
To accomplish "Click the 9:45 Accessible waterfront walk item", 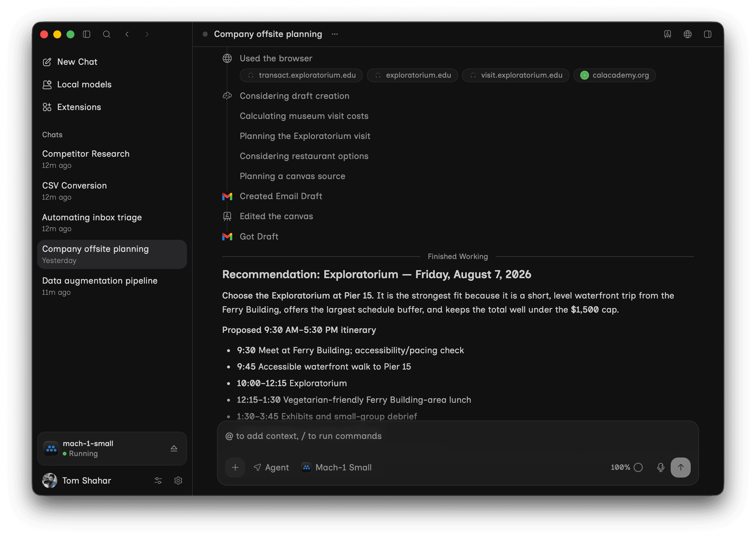I will click(324, 367).
